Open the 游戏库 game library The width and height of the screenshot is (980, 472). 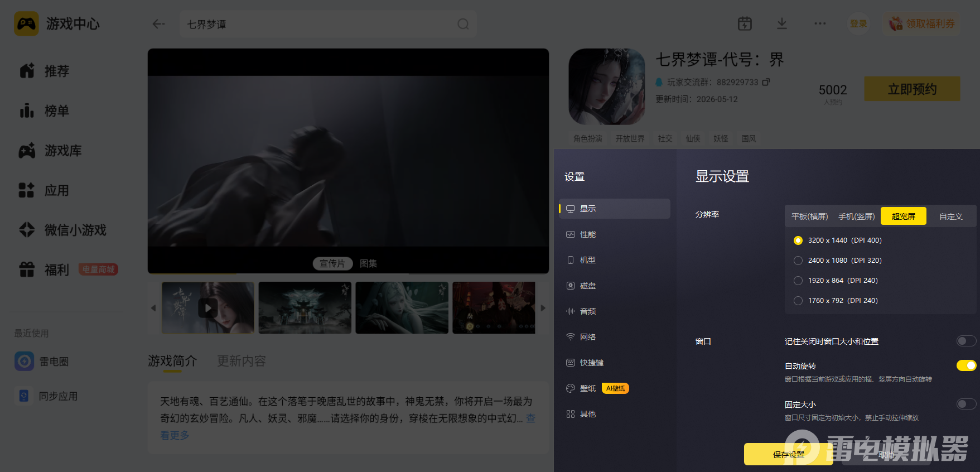pos(50,151)
